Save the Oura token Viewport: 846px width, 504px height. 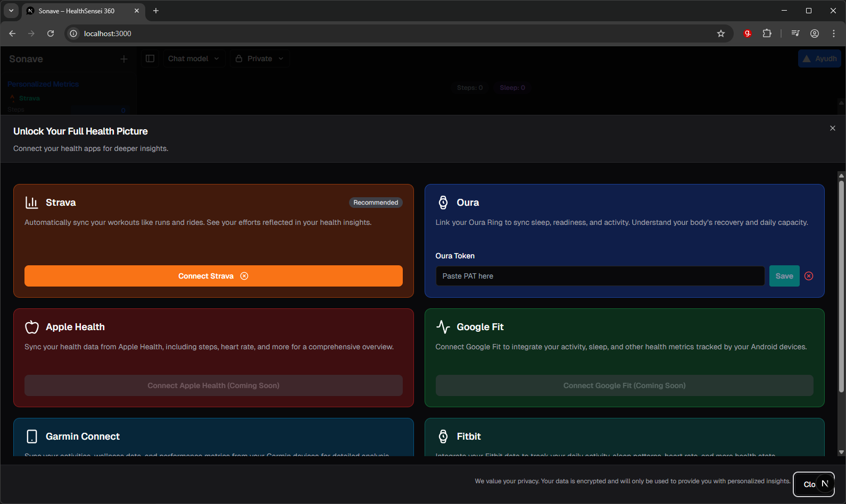click(x=784, y=276)
